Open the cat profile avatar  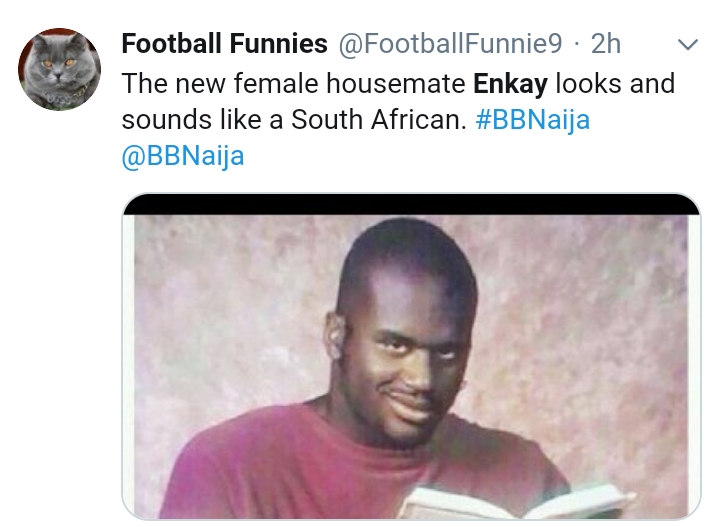(59, 69)
